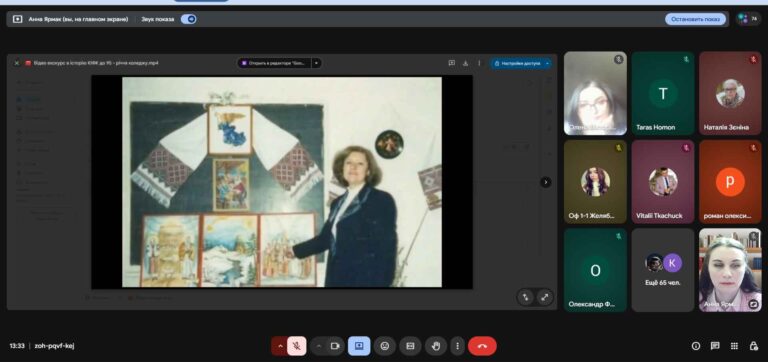Go to the next file with arrow
Viewport: 768px width, 362px height.
(x=546, y=182)
